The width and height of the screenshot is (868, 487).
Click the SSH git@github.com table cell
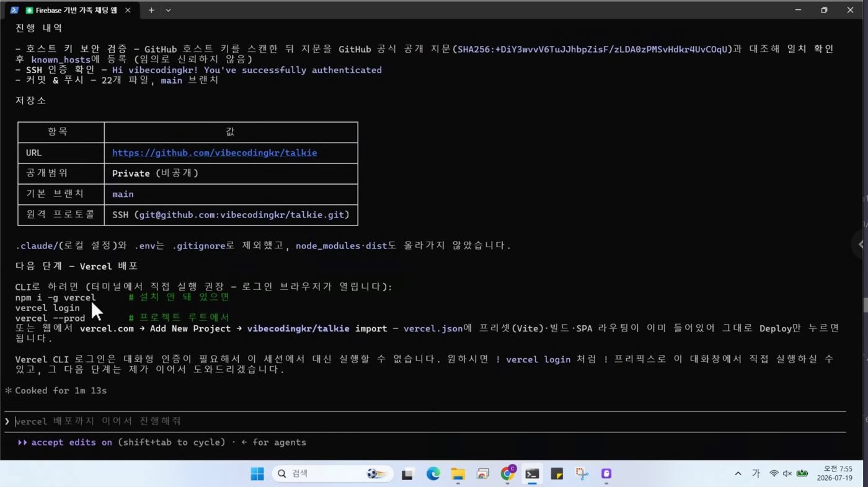pos(231,215)
